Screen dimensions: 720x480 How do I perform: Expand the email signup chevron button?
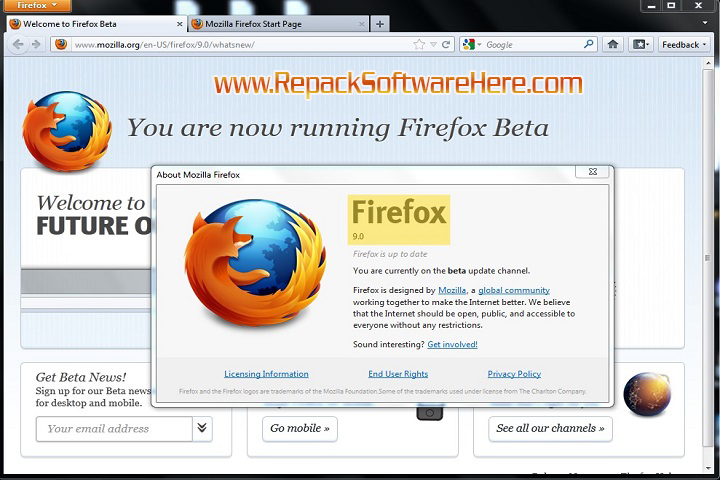pyautogui.click(x=202, y=429)
